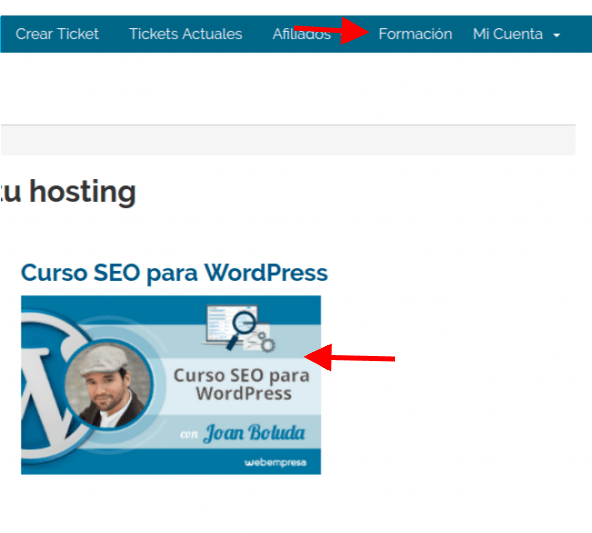The image size is (592, 533).
Task: Click Joan Boluda's circular portrait photo
Action: click(x=109, y=385)
